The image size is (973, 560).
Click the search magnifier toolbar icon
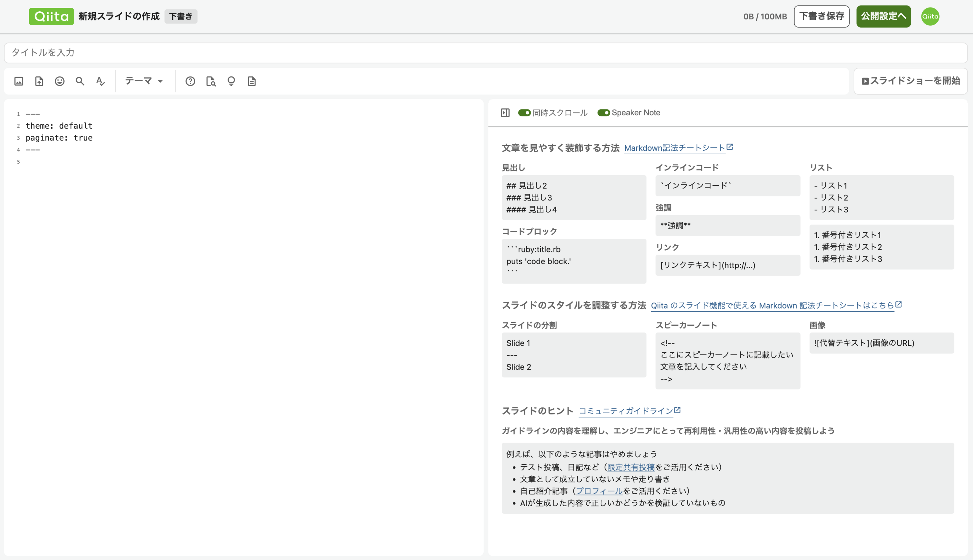click(x=80, y=81)
